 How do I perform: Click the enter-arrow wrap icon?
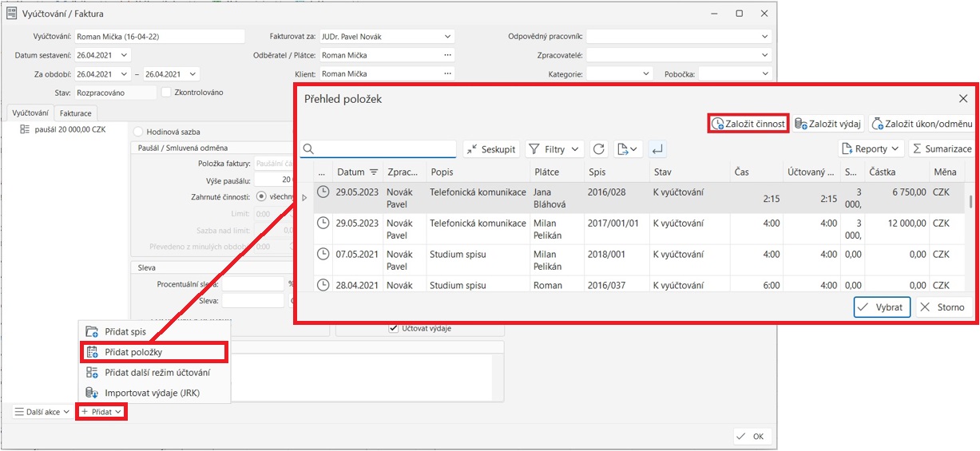tap(657, 149)
